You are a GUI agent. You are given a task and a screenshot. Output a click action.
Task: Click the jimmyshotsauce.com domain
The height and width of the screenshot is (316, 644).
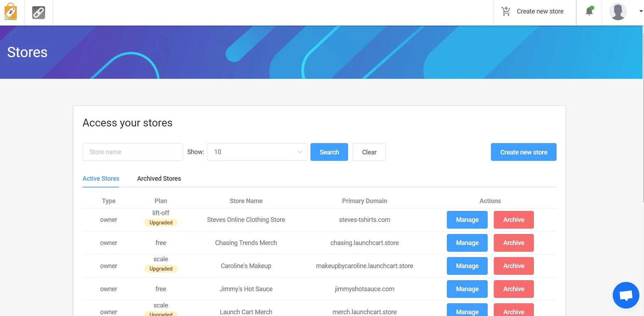(364, 289)
